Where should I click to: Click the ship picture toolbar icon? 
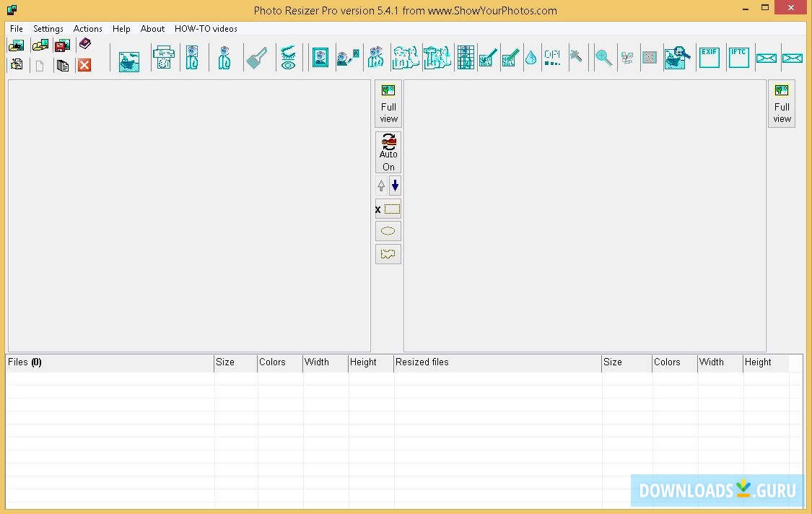[129, 61]
